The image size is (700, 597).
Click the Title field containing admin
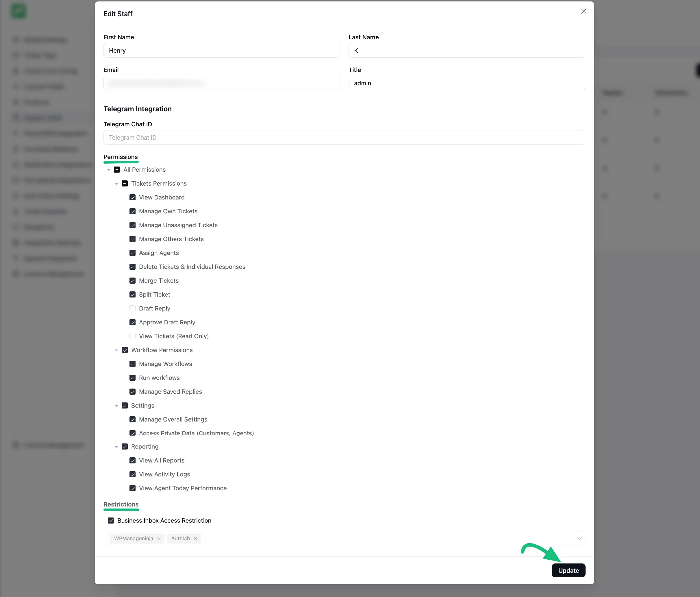[x=466, y=83]
